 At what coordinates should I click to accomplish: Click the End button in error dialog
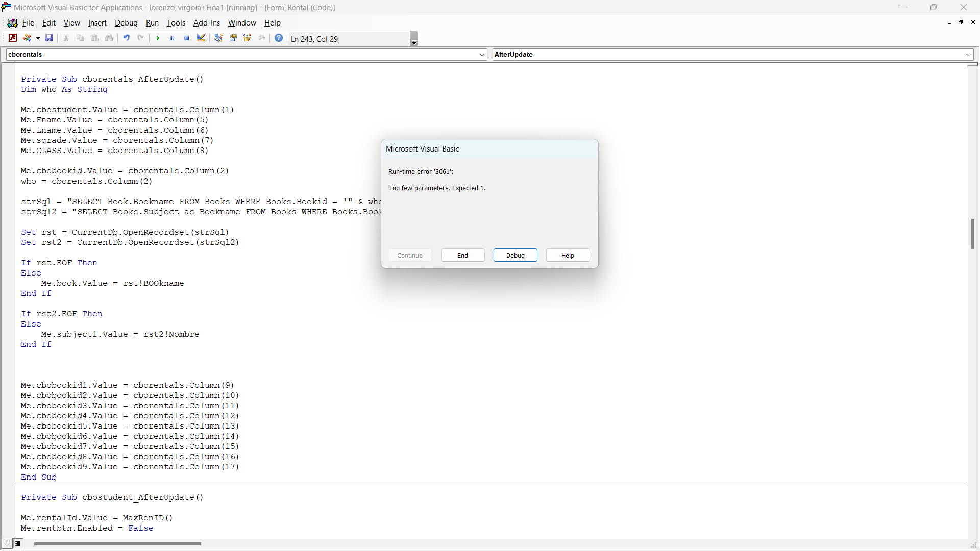point(462,256)
